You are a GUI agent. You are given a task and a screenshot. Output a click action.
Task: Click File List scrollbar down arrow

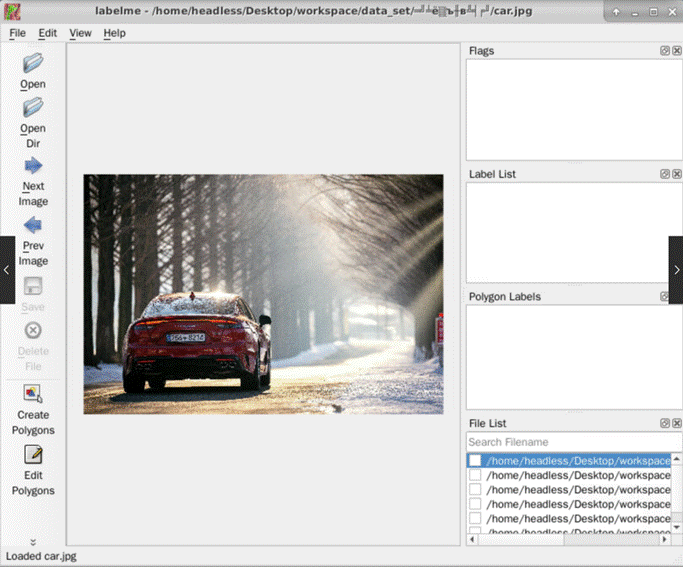click(676, 527)
